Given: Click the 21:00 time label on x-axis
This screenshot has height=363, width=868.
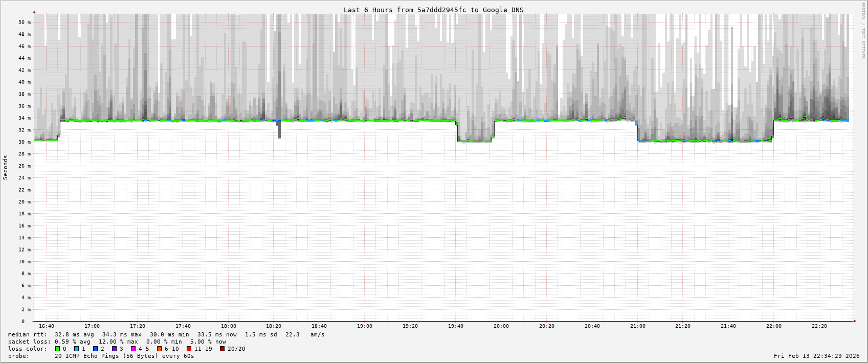Looking at the screenshot, I should [x=637, y=326].
